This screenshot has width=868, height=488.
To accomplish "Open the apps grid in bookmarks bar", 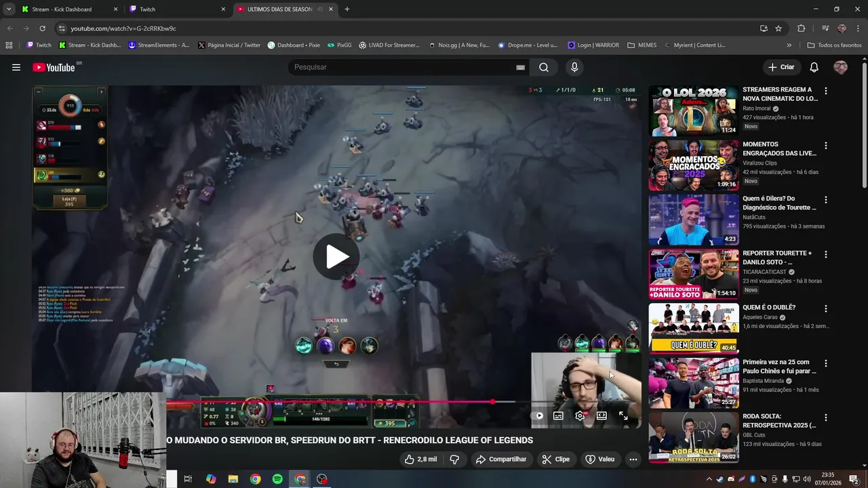I will click(9, 45).
